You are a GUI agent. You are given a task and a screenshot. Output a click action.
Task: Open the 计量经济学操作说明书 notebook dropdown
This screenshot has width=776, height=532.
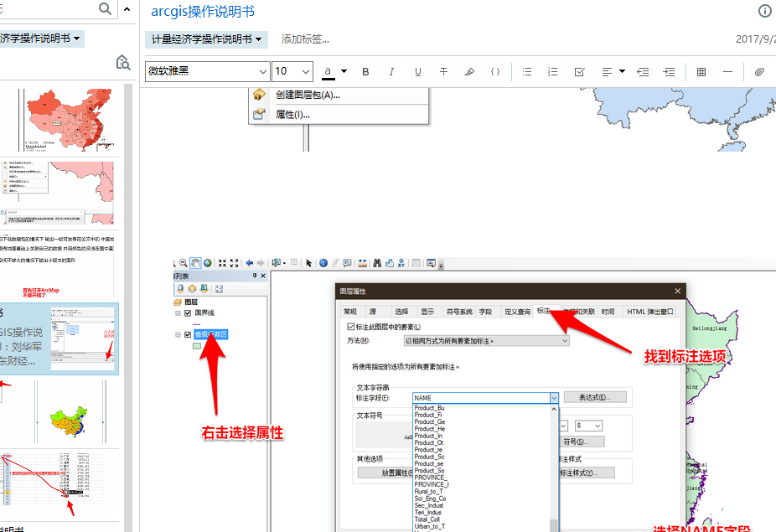pyautogui.click(x=206, y=39)
